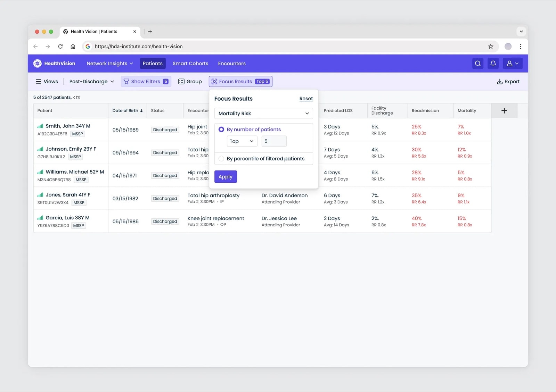This screenshot has width=556, height=392.
Task: Open the Top direction dropdown
Action: click(x=242, y=141)
